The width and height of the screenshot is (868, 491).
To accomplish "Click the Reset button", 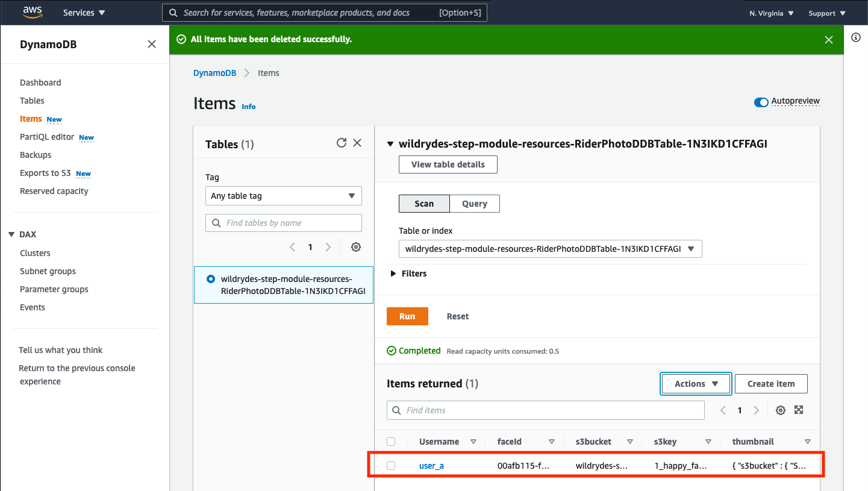I will point(458,316).
